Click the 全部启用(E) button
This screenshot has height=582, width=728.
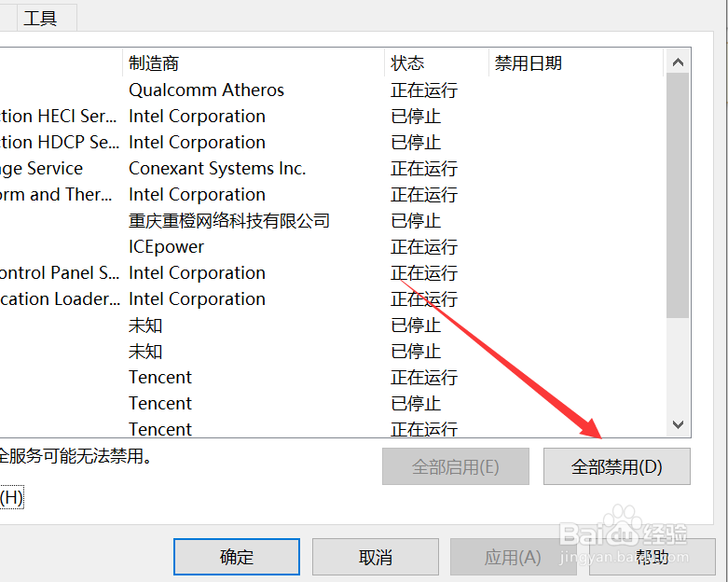coord(456,466)
